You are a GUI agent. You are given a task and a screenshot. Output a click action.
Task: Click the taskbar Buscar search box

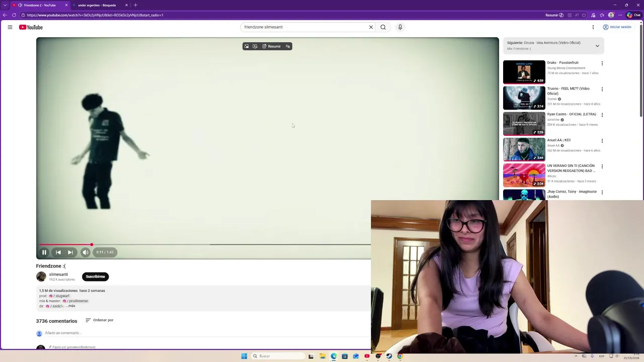point(278,356)
